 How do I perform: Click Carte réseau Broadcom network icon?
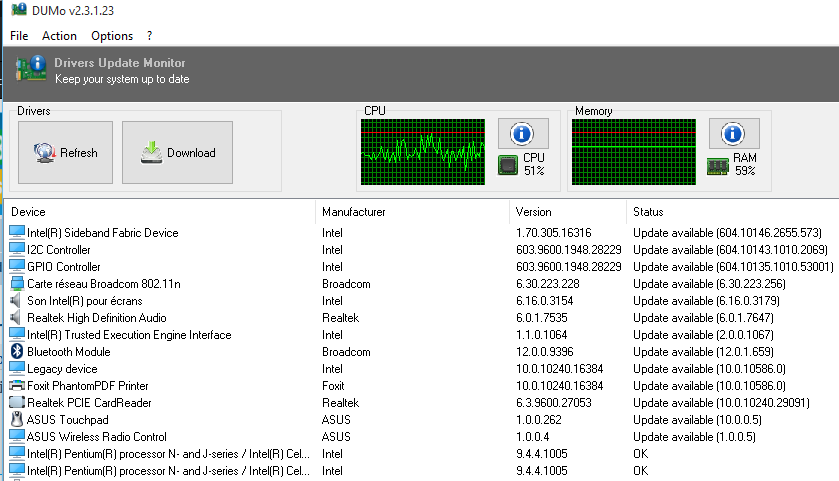(x=17, y=284)
